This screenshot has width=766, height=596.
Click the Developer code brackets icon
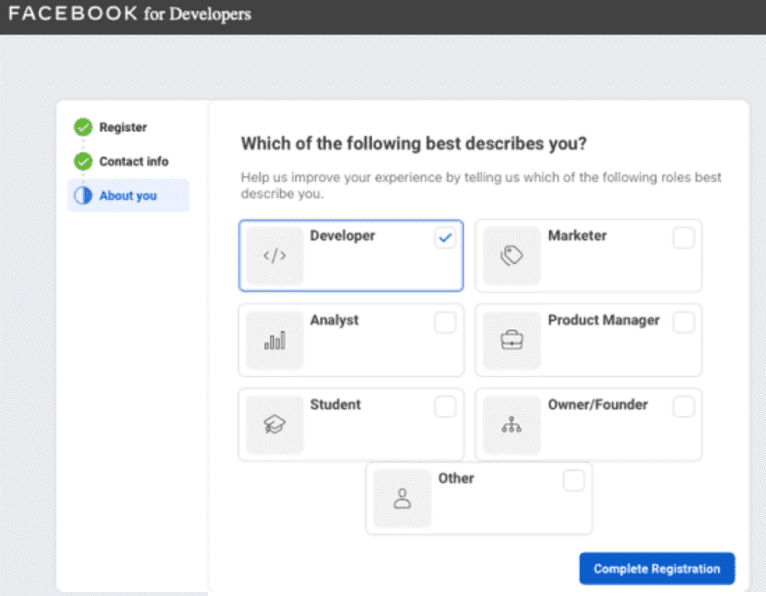click(275, 255)
